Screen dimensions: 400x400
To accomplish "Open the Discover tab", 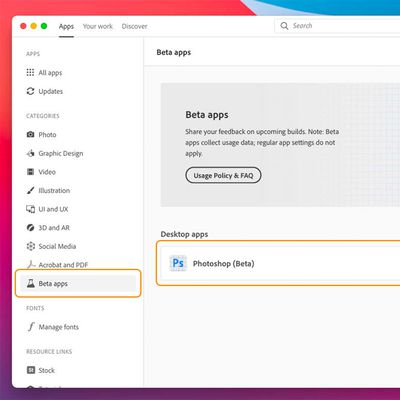I will [134, 26].
